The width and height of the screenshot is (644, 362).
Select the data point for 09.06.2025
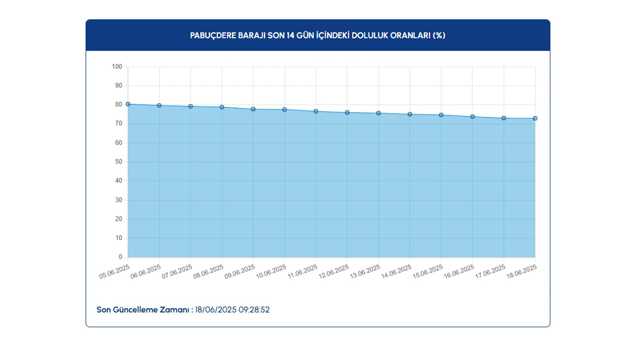(253, 109)
